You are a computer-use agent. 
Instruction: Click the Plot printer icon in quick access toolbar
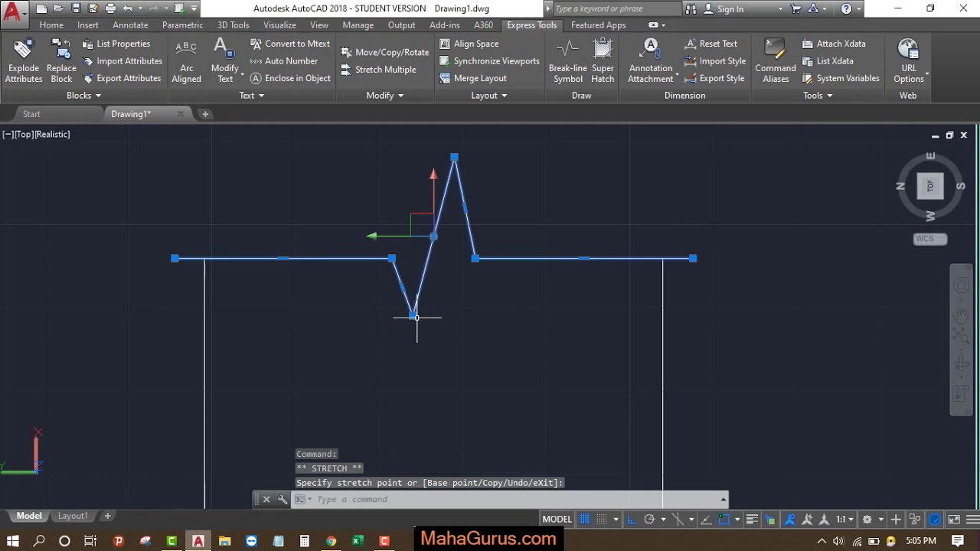click(110, 8)
